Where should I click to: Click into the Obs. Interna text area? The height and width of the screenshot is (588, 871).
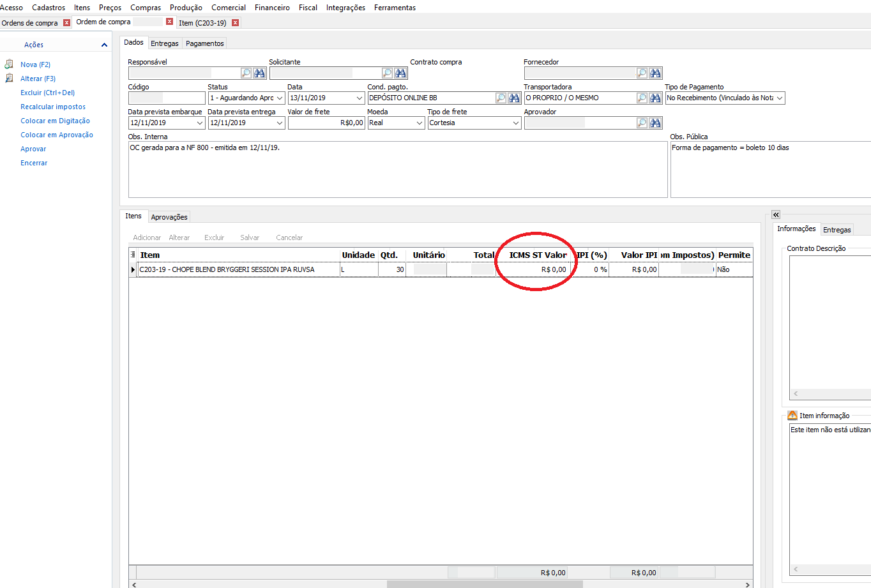[398, 169]
